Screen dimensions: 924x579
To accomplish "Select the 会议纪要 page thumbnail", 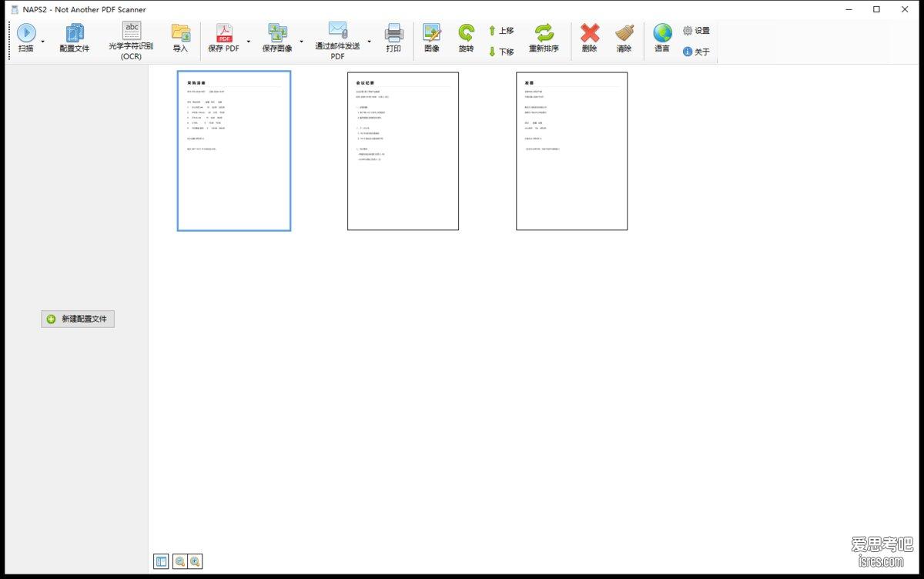I will [x=403, y=151].
